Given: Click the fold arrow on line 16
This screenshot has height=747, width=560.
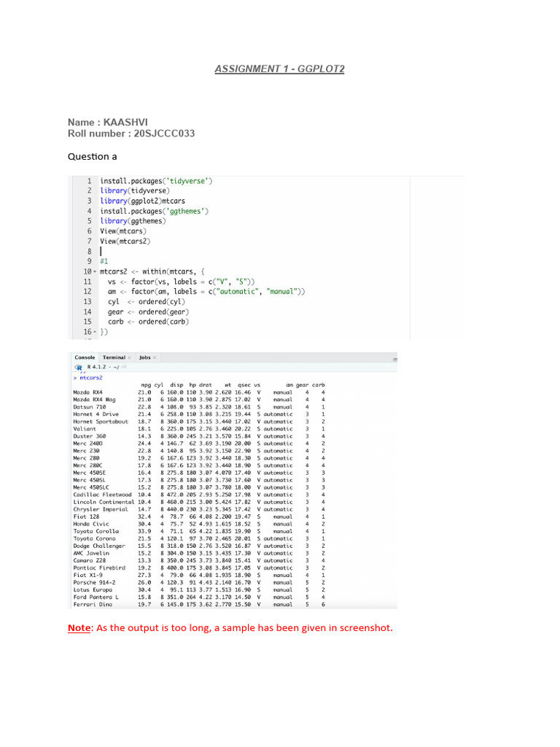Looking at the screenshot, I should [95, 332].
